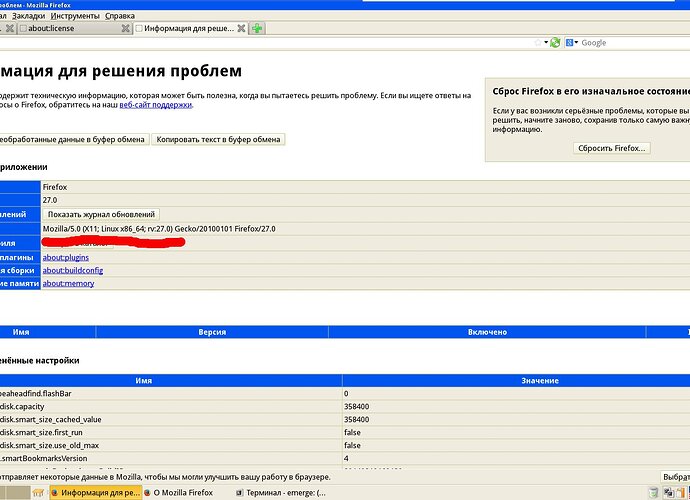Image resolution: width=690 pixels, height=500 pixels.
Task: Switch to 'Информация для ре...' taskbar window
Action: tap(96, 493)
